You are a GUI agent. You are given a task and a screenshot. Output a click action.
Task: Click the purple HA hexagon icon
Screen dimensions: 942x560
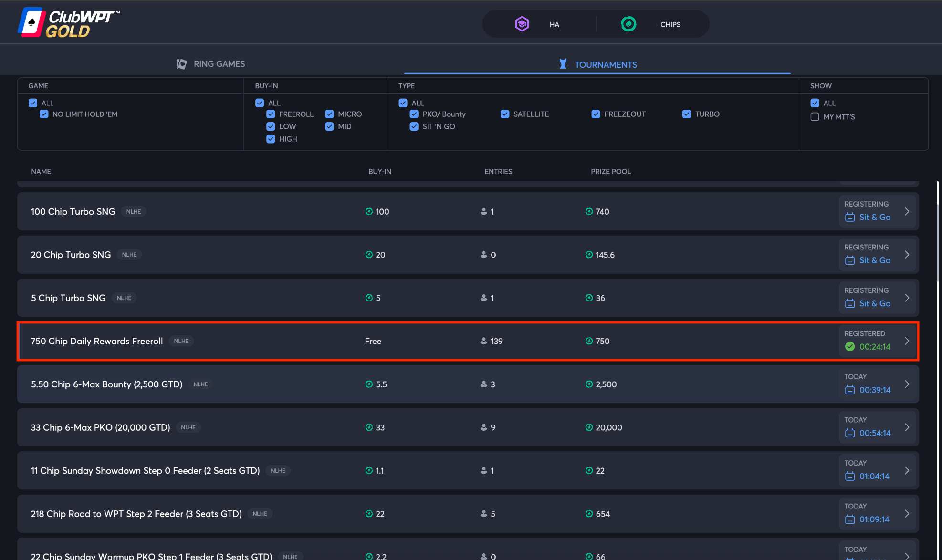pos(522,24)
